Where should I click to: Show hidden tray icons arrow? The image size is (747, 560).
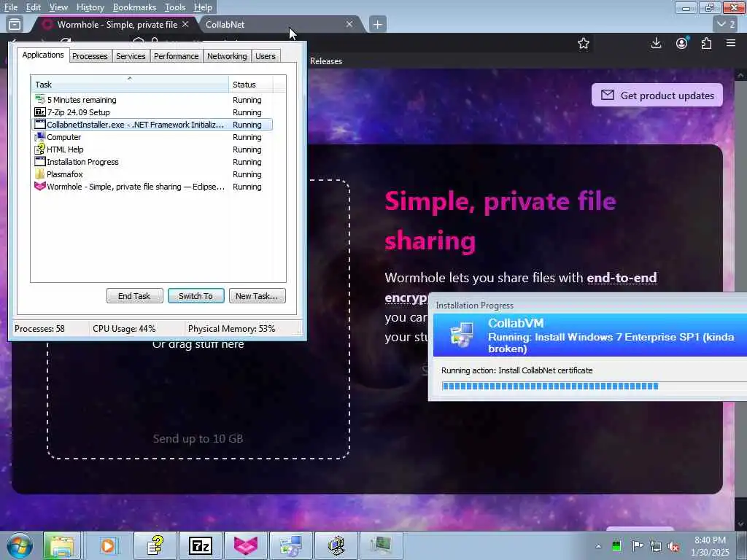598,546
